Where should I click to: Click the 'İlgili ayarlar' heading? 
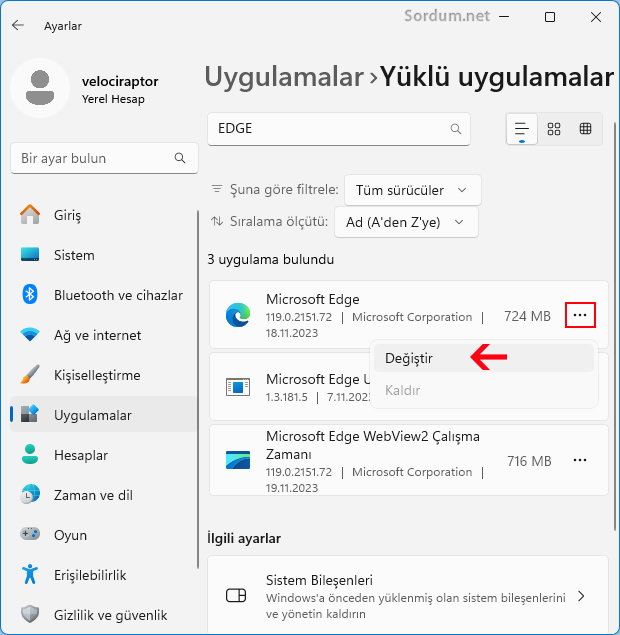244,539
